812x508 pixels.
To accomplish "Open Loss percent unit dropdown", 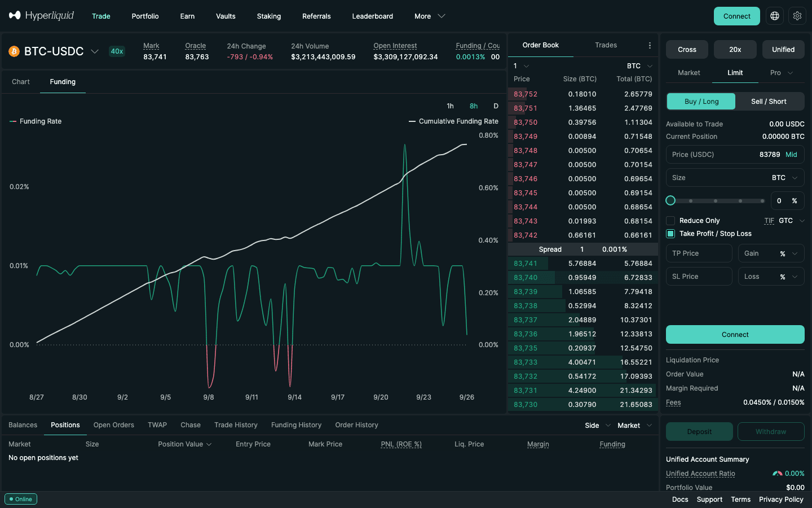I will (789, 277).
